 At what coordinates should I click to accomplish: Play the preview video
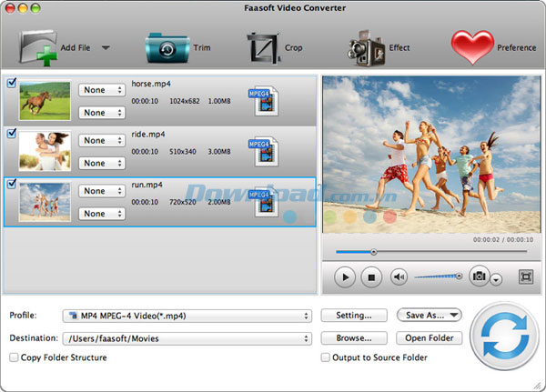coord(345,277)
